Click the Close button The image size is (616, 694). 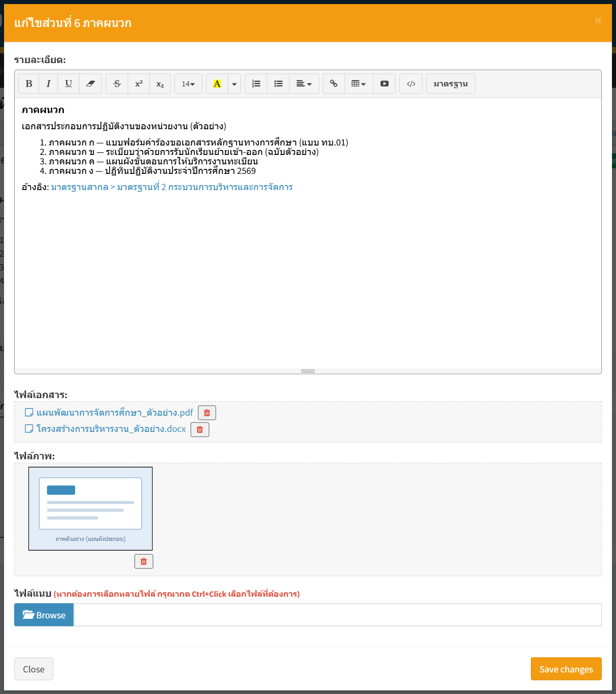[34, 669]
